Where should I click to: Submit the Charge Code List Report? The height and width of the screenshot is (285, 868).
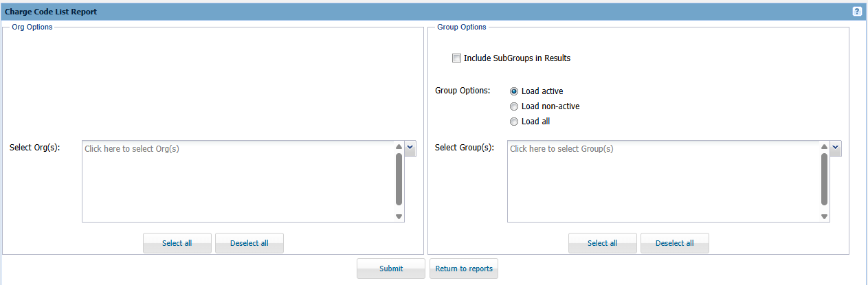[x=391, y=269]
